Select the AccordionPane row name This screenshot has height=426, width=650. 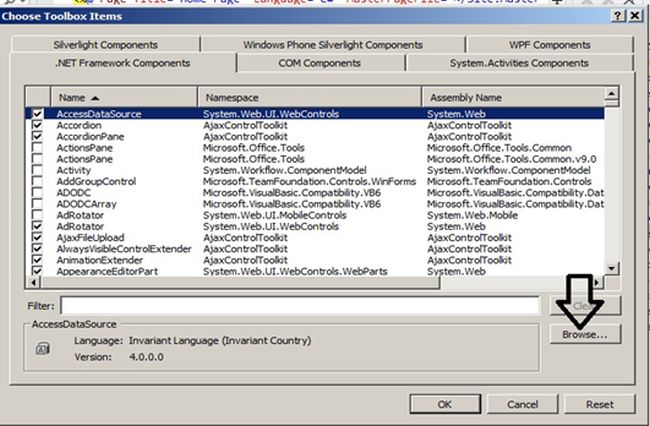[90, 136]
